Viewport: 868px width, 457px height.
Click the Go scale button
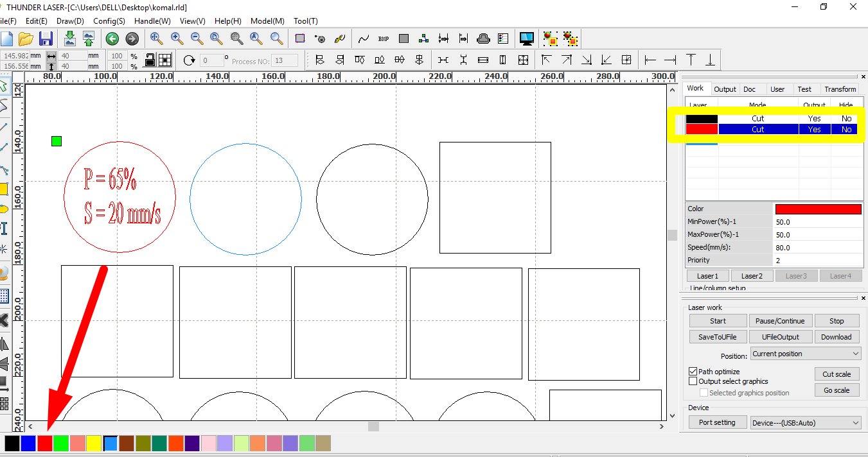(x=837, y=390)
